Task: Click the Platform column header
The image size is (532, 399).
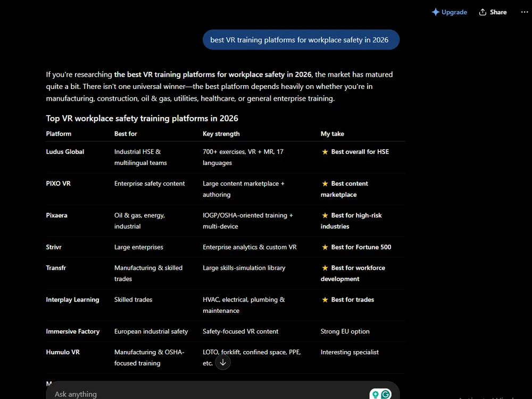Action: [59, 134]
